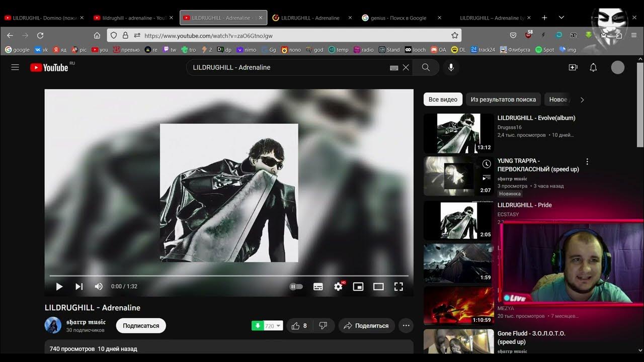Screen dimensions: 644x362
Task: Open the Create video menu
Action: click(573, 67)
